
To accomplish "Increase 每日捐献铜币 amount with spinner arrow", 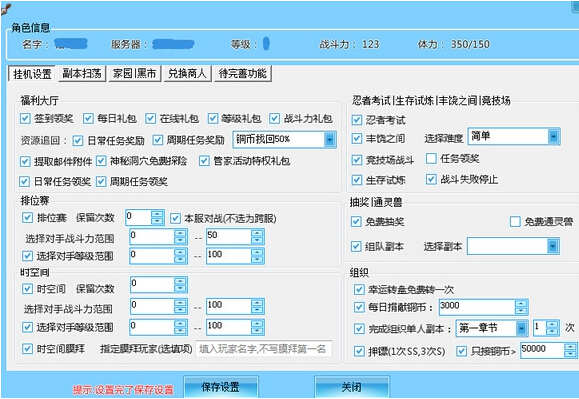I will point(521,304).
